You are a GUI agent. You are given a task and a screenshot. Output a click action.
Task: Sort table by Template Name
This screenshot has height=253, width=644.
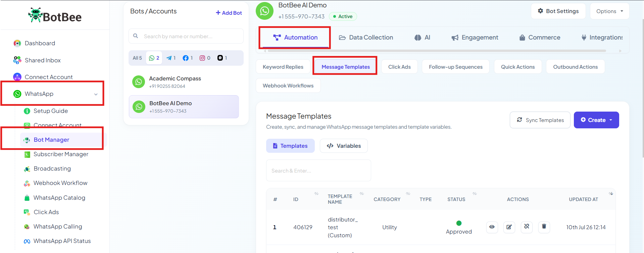pyautogui.click(x=361, y=194)
